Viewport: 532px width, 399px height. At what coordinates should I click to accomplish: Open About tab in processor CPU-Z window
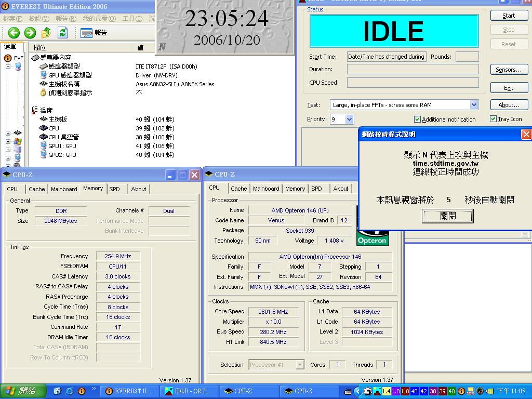click(341, 189)
